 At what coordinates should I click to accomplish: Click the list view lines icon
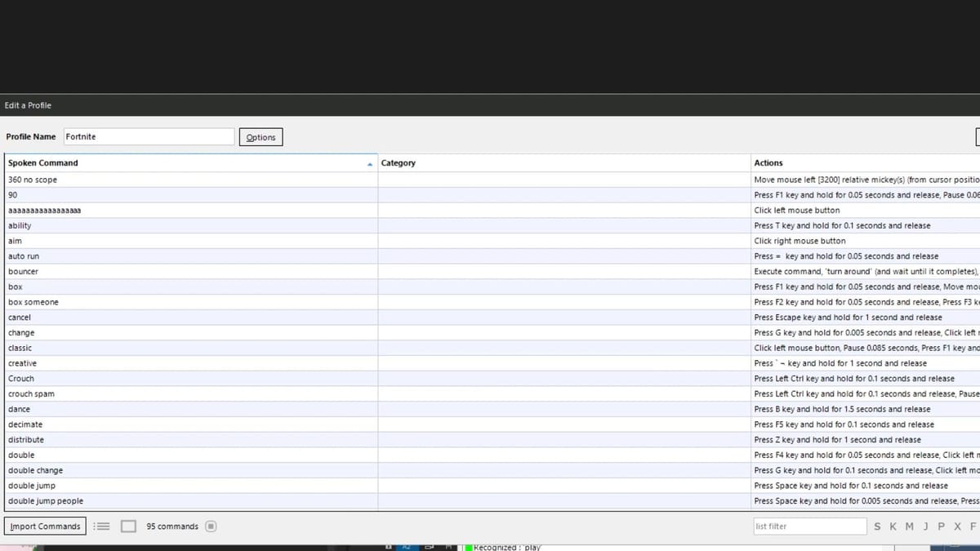pyautogui.click(x=101, y=527)
